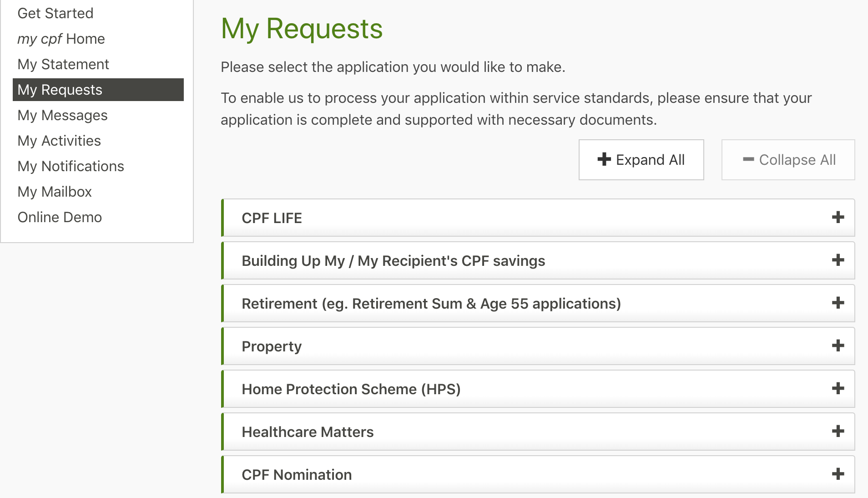Image resolution: width=868 pixels, height=498 pixels.
Task: Click the Collapse All button
Action: 788,160
